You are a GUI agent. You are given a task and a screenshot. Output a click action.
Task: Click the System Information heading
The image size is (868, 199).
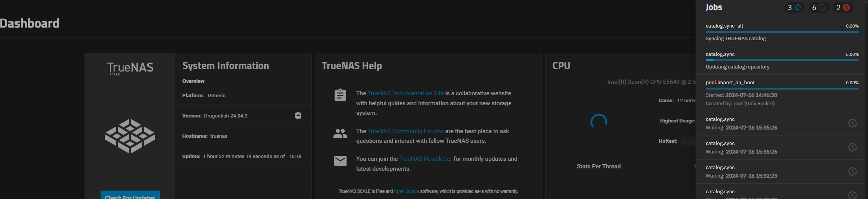[226, 66]
